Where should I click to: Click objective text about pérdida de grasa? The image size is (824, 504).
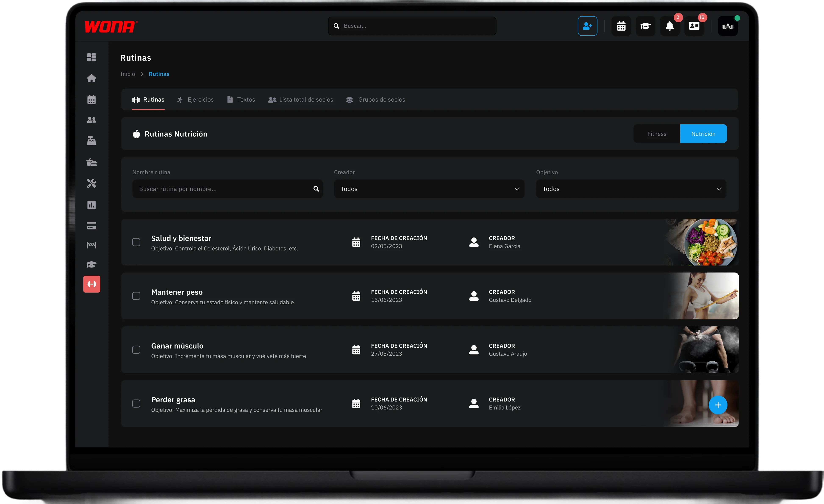[236, 410]
